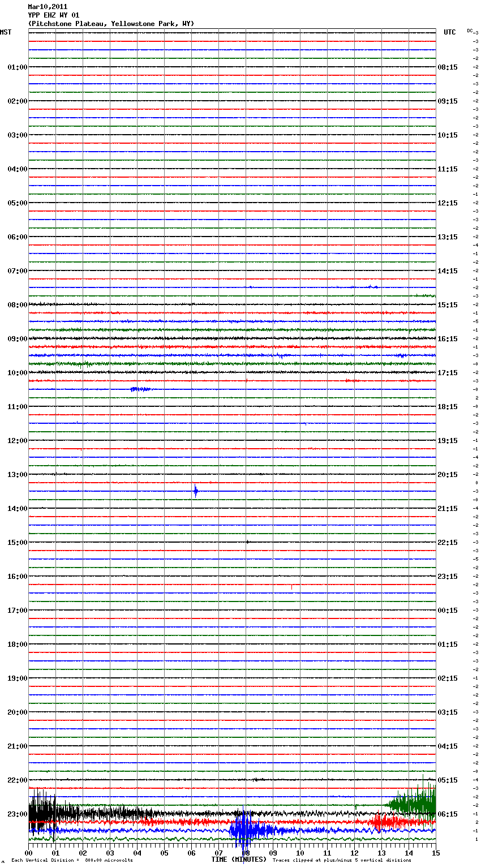
Task: Select the 13:00 MST time label
Action: (18, 475)
